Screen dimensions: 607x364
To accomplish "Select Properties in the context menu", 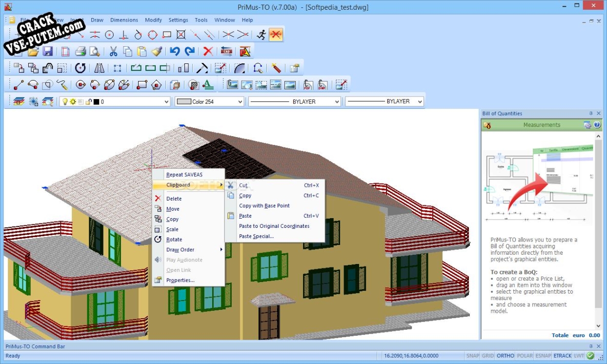I will [x=180, y=280].
